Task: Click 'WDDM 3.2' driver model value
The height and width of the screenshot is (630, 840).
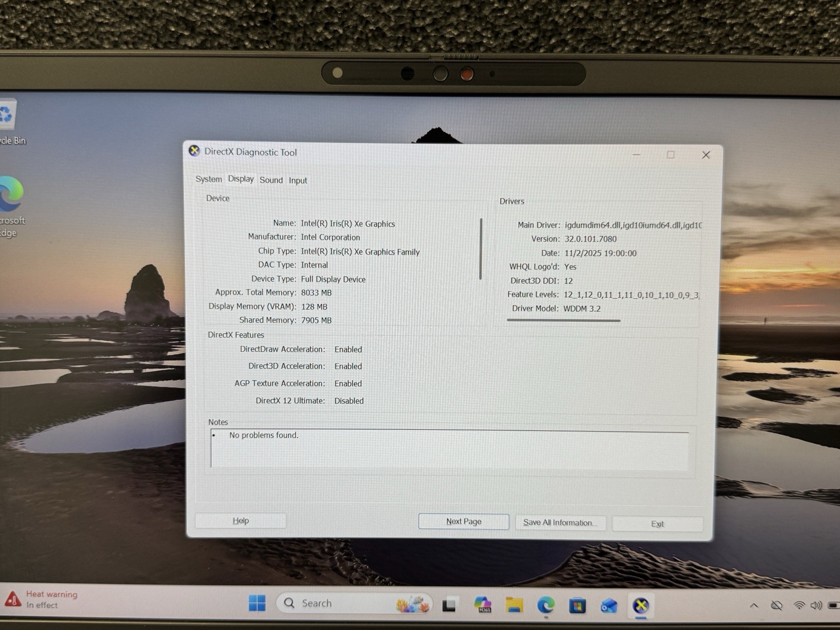Action: 582,309
